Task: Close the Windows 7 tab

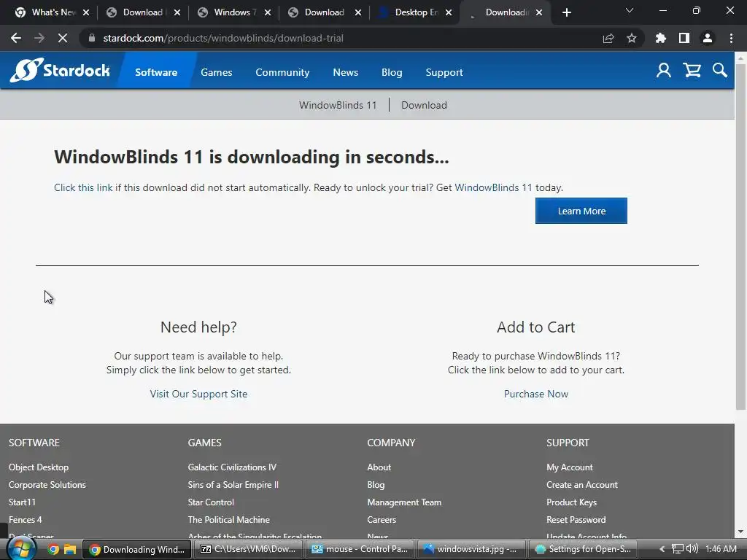Action: pos(268,12)
